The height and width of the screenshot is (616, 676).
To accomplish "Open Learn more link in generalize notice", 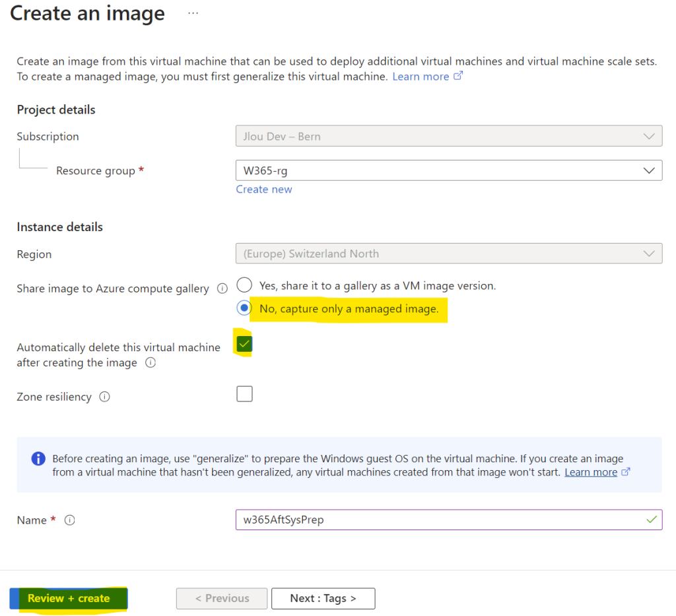I will [591, 473].
